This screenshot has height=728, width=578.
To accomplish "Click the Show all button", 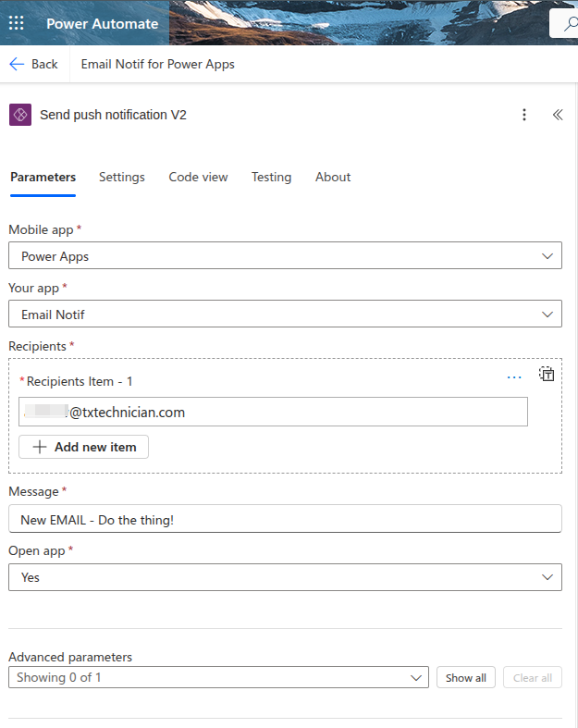I will tap(465, 678).
